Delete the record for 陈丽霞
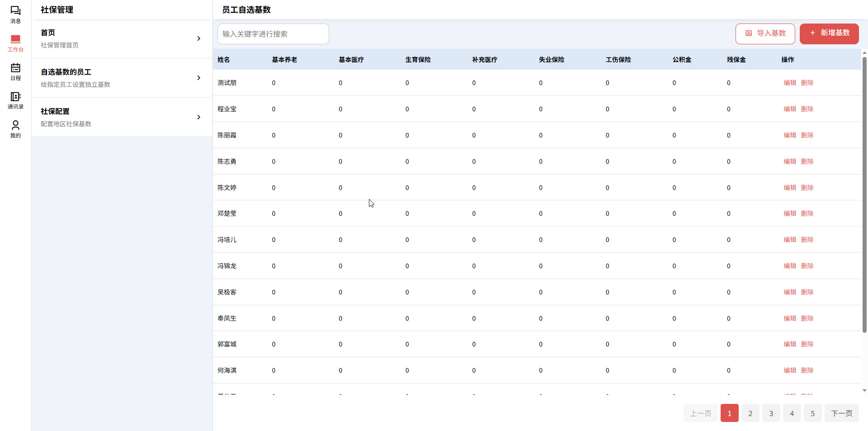868x431 pixels. click(x=807, y=135)
